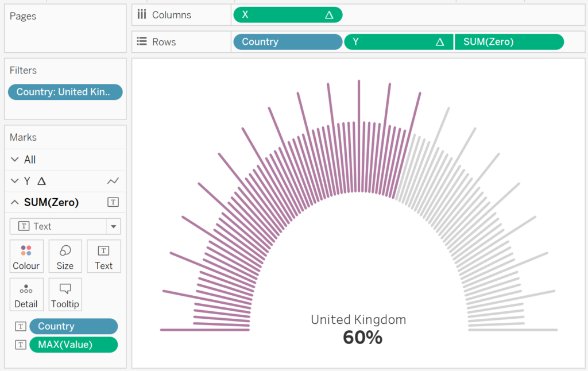Open the Colour marks button
The width and height of the screenshot is (588, 371).
26,256
